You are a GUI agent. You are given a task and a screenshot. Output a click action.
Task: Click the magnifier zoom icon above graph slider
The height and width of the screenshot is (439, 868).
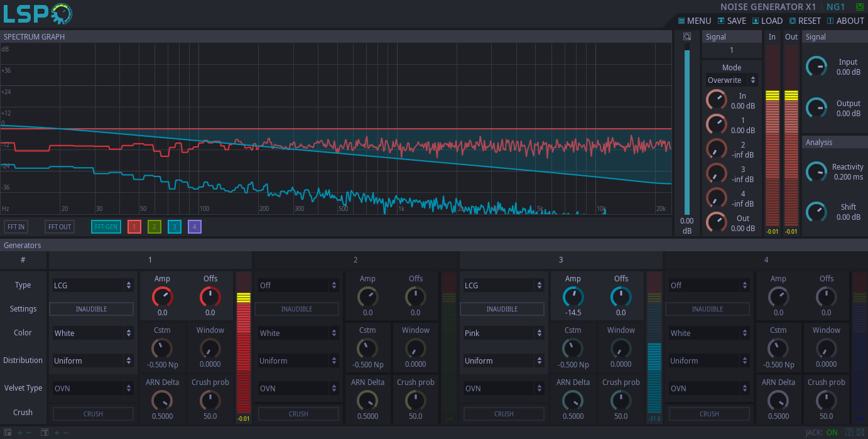coord(687,36)
